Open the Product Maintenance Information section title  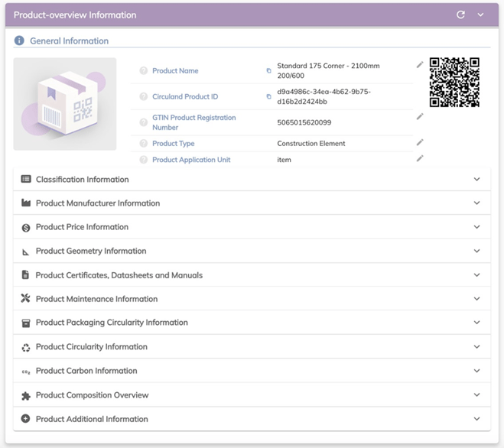pos(97,299)
